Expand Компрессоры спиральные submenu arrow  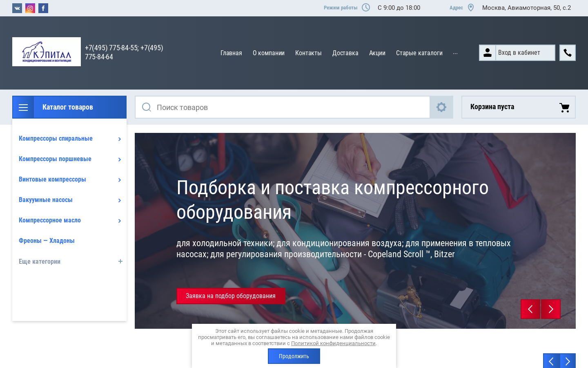tap(120, 139)
